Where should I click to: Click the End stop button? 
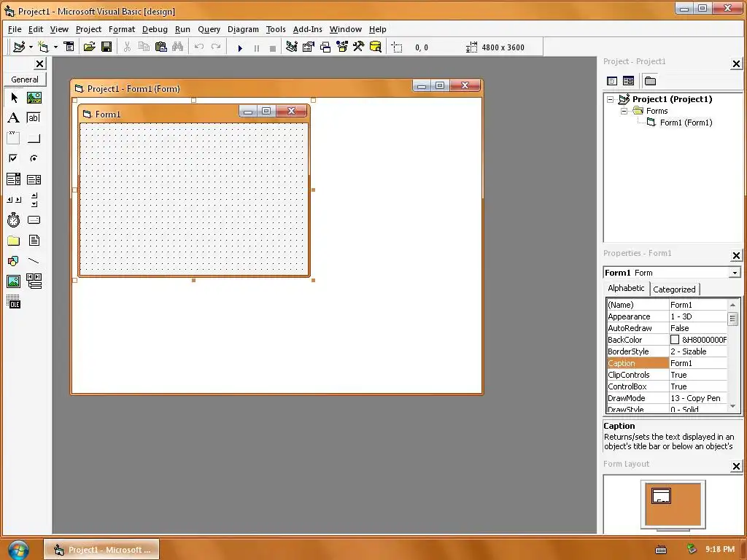tap(273, 48)
